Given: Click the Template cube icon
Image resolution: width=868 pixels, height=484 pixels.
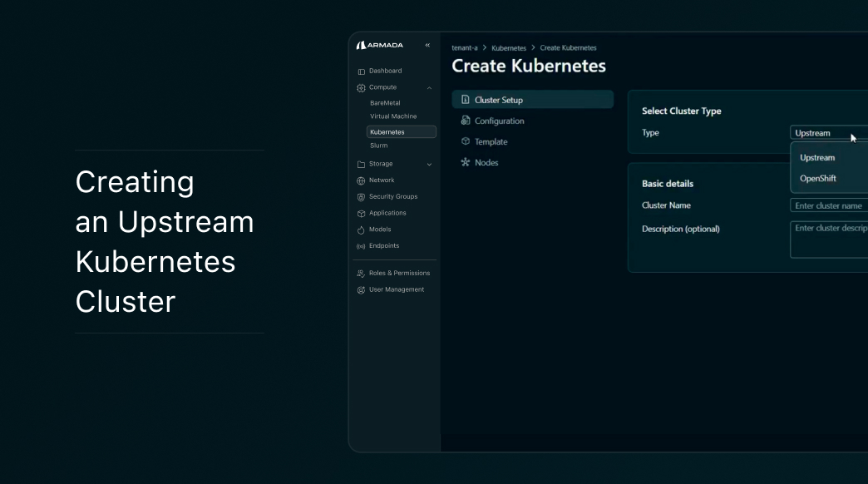Looking at the screenshot, I should click(x=465, y=141).
